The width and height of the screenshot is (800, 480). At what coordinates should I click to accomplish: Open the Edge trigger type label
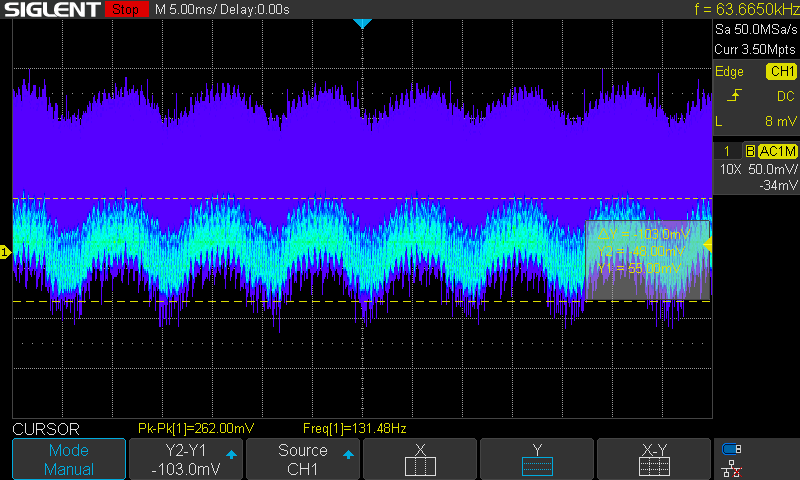coord(730,72)
